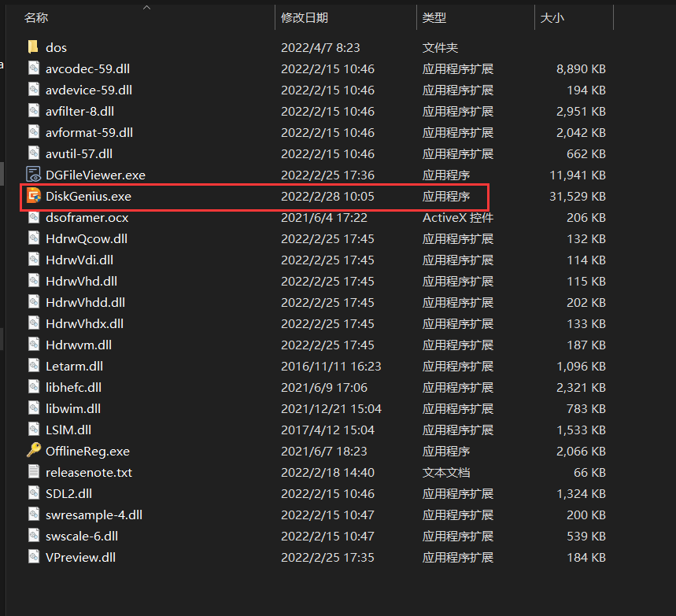Select the libhefc.dll file icon
Image resolution: width=676 pixels, height=616 pixels.
click(x=34, y=386)
